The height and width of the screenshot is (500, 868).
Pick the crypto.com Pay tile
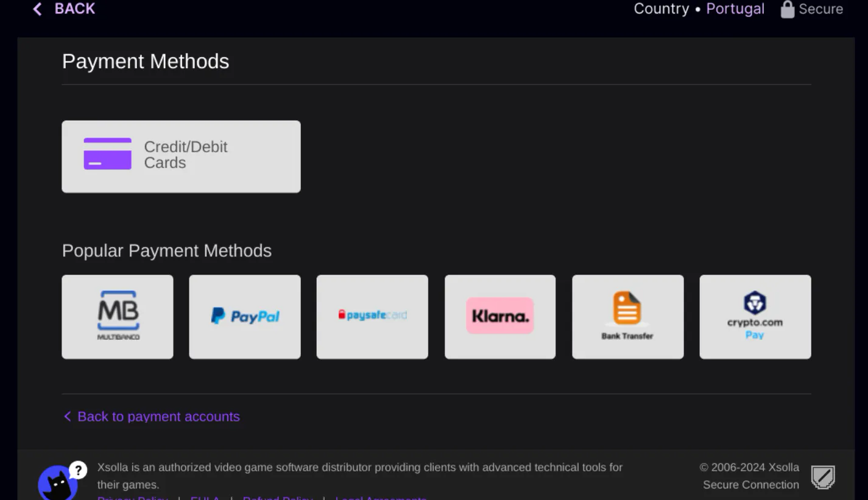(x=755, y=317)
